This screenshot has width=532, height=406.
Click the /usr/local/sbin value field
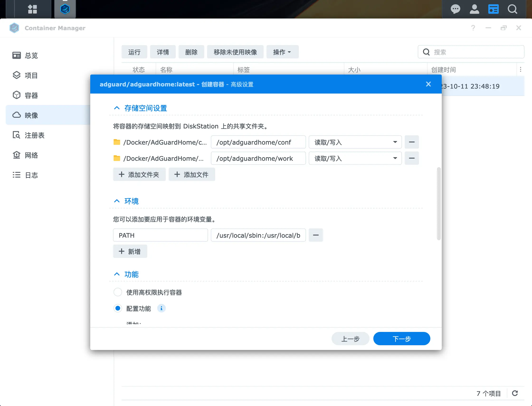258,235
